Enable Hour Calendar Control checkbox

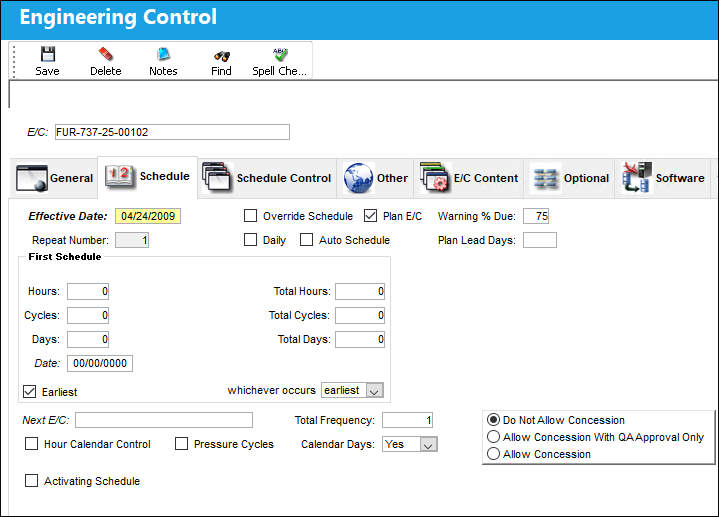click(31, 444)
